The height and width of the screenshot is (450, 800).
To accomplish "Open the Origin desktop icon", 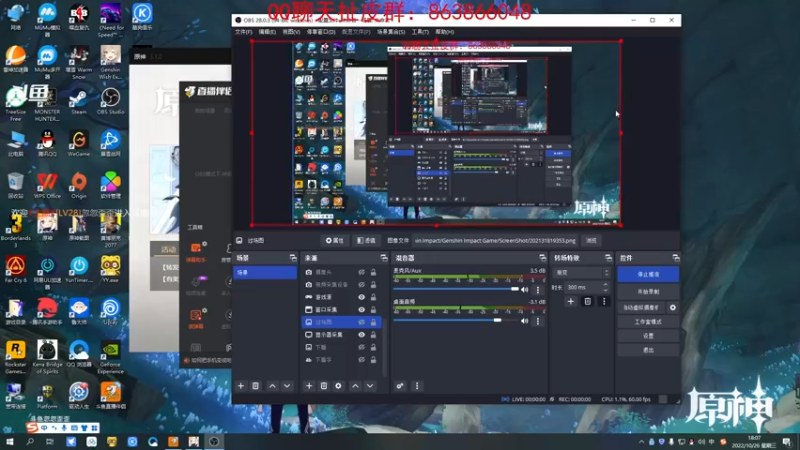I will tap(79, 186).
